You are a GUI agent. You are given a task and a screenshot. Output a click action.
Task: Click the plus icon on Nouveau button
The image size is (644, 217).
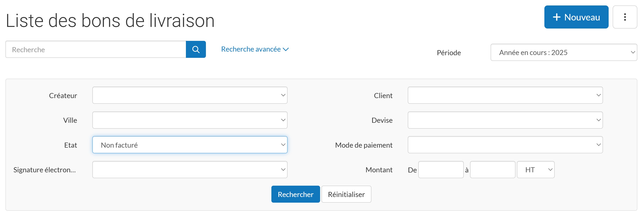(556, 17)
